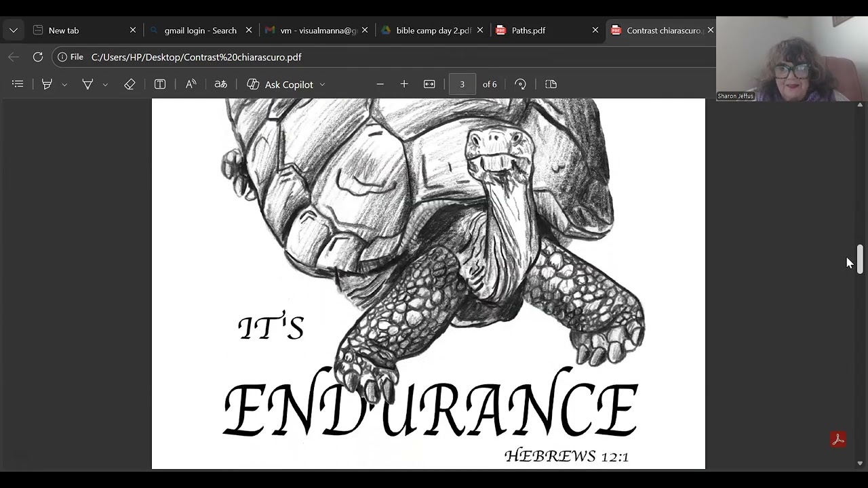The width and height of the screenshot is (868, 488).
Task: Click the IT'S text on the page
Action: (271, 327)
